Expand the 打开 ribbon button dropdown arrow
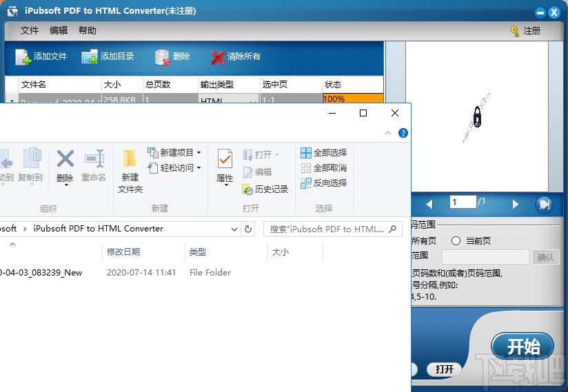This screenshot has height=392, width=568. click(x=276, y=155)
